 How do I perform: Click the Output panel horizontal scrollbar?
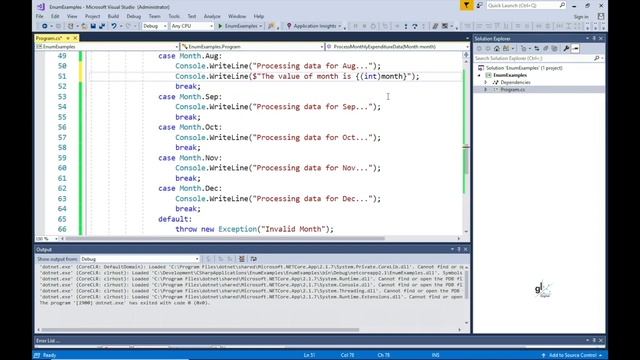coord(200,330)
